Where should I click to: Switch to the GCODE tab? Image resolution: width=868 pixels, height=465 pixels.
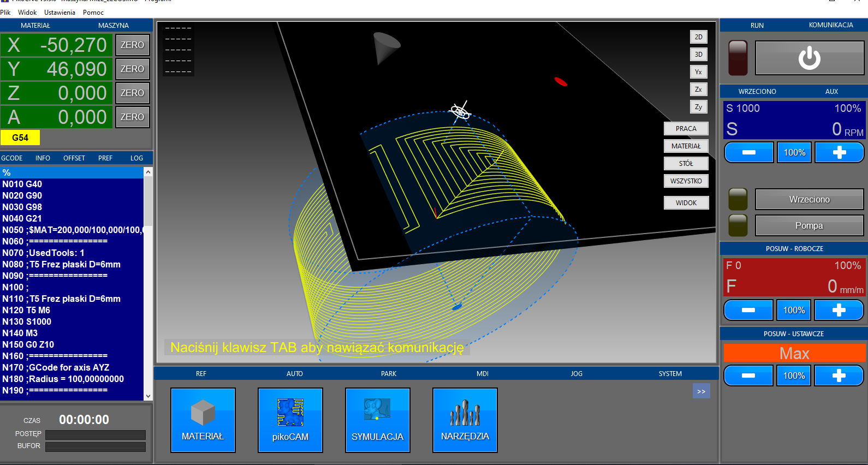[x=12, y=158]
